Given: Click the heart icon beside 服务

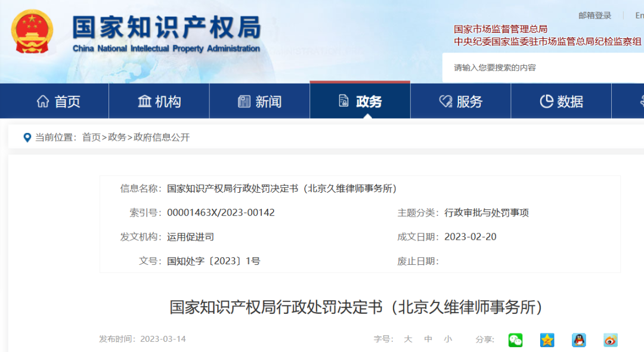Looking at the screenshot, I should [445, 101].
